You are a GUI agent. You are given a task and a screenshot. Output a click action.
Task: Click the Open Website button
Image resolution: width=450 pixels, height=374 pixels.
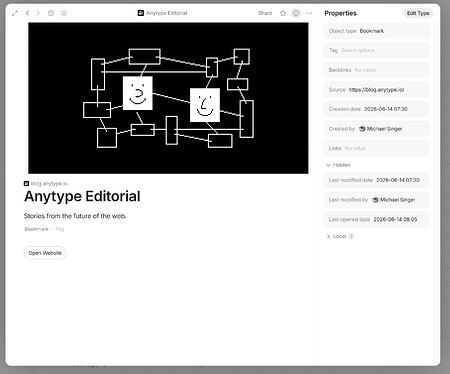click(45, 253)
